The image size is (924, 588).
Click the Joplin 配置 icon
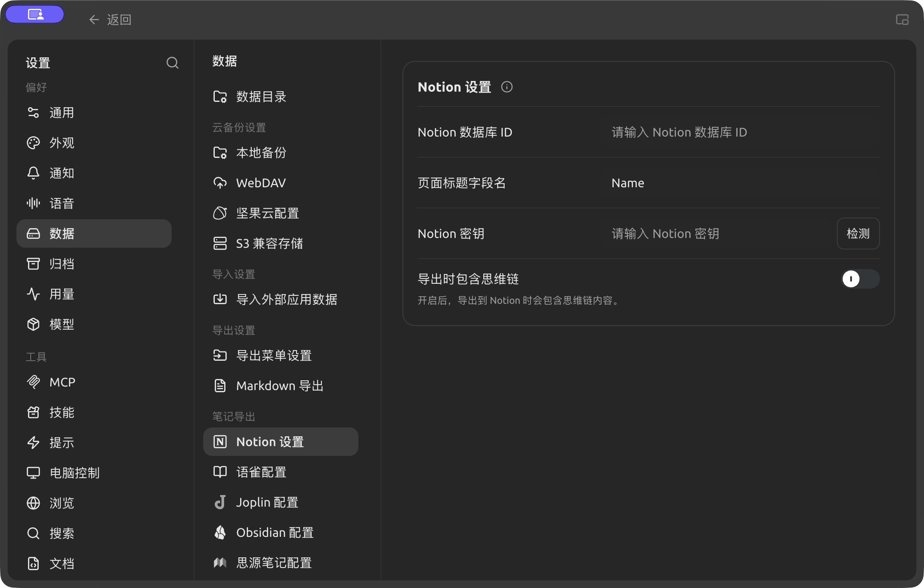(220, 502)
